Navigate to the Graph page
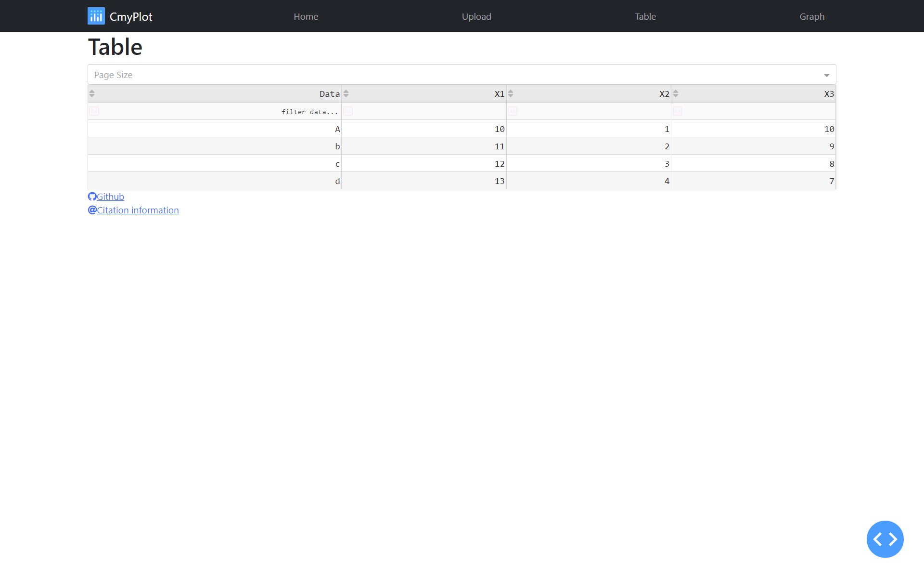 [811, 16]
